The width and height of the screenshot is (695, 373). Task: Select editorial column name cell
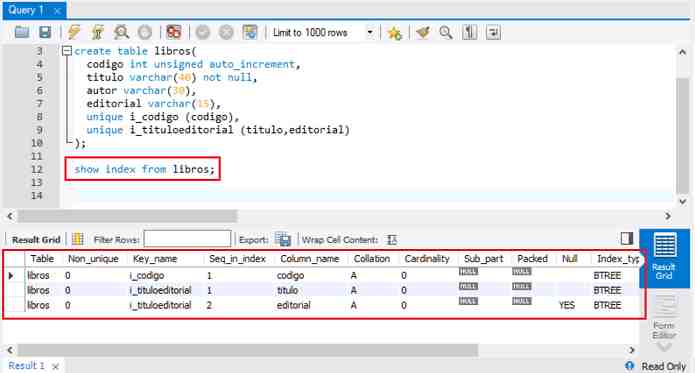pos(293,305)
